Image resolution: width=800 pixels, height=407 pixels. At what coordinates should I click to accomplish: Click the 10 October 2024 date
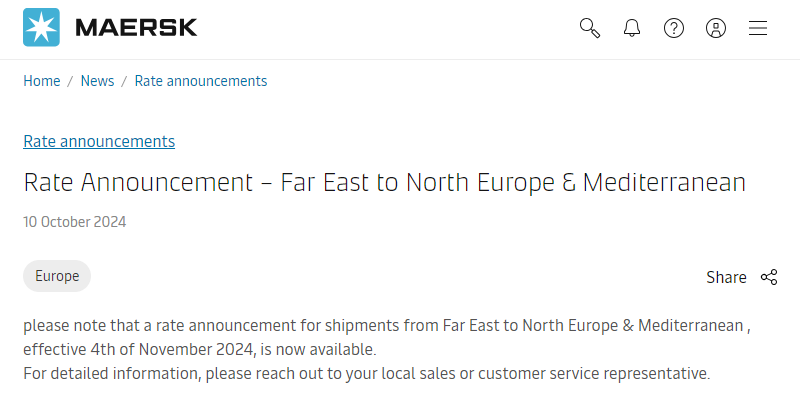74,222
